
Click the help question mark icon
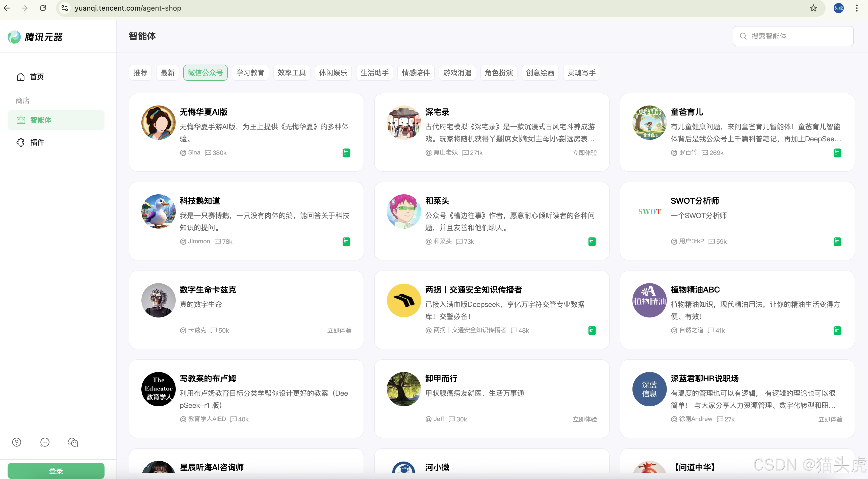[x=16, y=442]
